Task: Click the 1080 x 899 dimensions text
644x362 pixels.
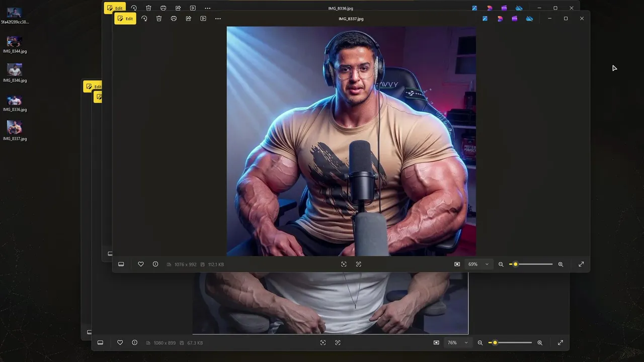Action: 165,343
